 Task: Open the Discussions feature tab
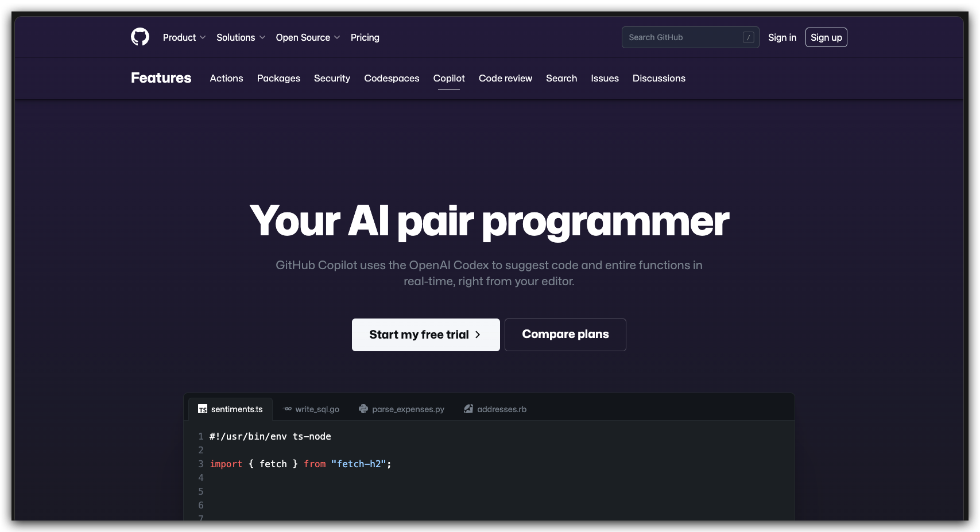[x=659, y=78]
